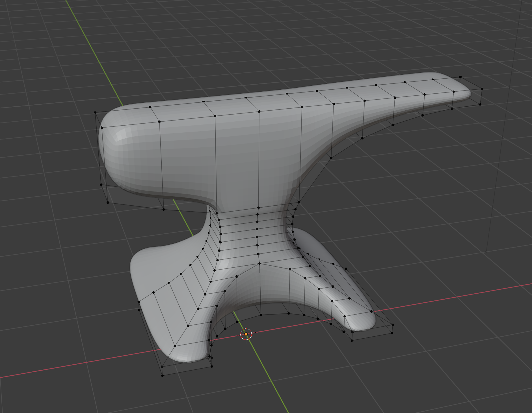Select the lowest corner vertex of the front-left foot cage

coord(162,376)
